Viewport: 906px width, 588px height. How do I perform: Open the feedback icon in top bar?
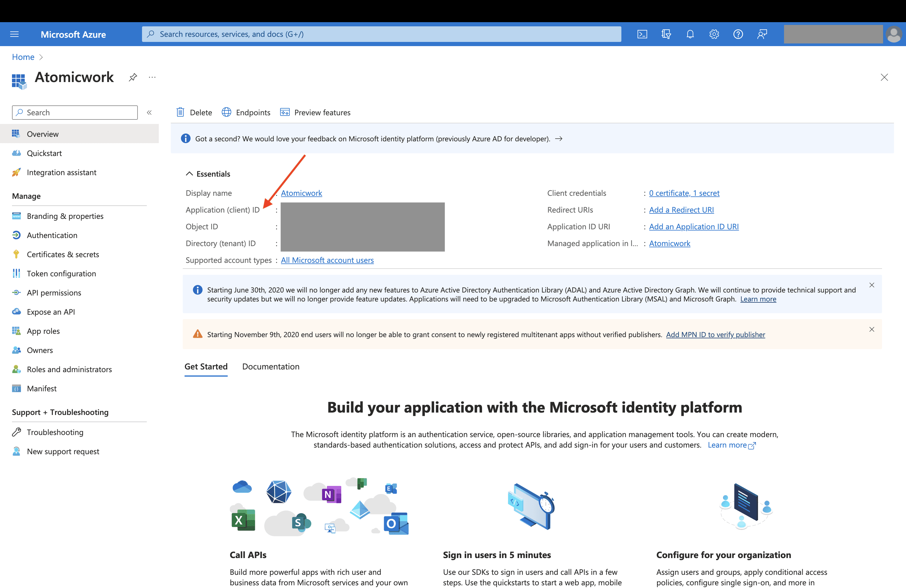(762, 34)
